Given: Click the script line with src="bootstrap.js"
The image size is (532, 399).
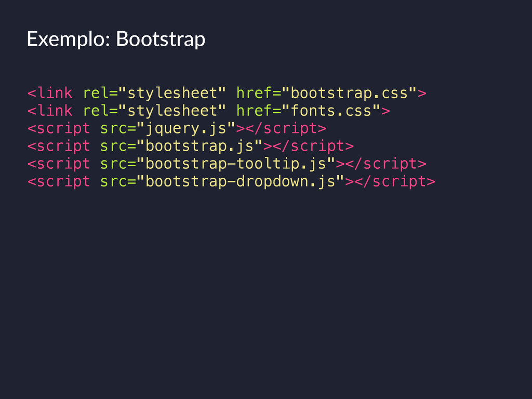Looking at the screenshot, I should (x=190, y=146).
